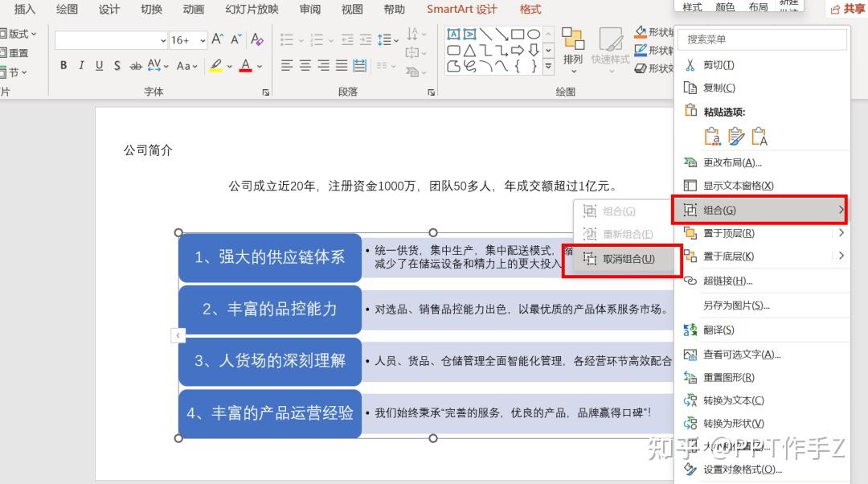
Task: Click the Shape Fill (形状填充) icon
Action: (639, 32)
